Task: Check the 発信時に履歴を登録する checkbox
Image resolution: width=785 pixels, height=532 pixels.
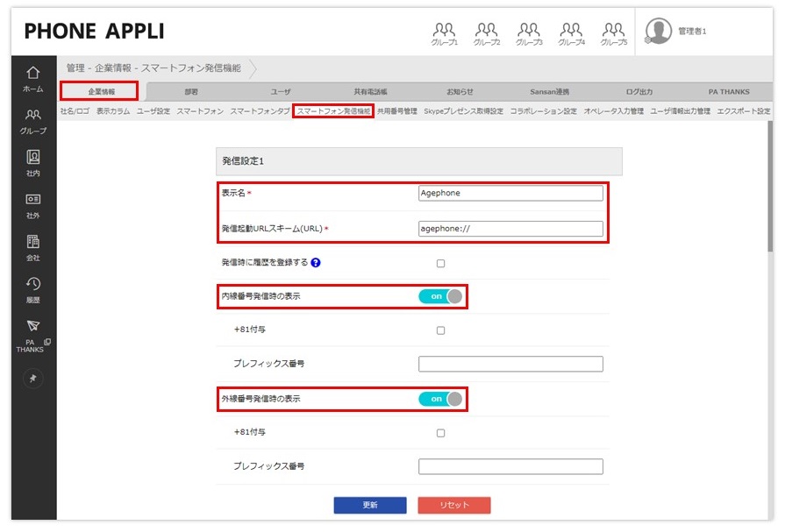Action: 440,263
